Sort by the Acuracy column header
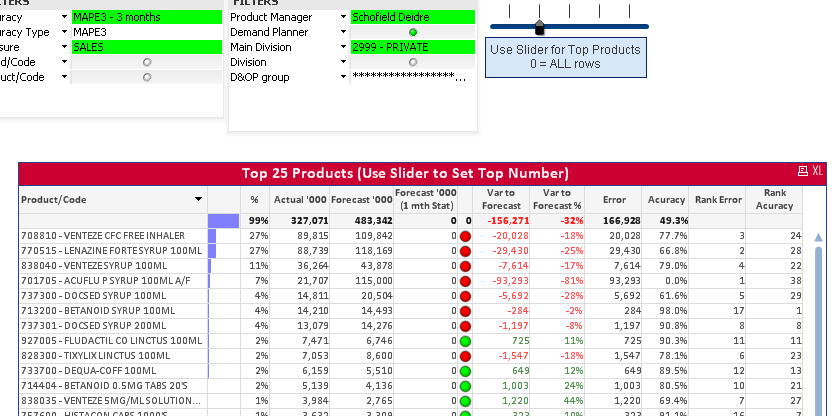The width and height of the screenshot is (840, 416). click(x=666, y=199)
